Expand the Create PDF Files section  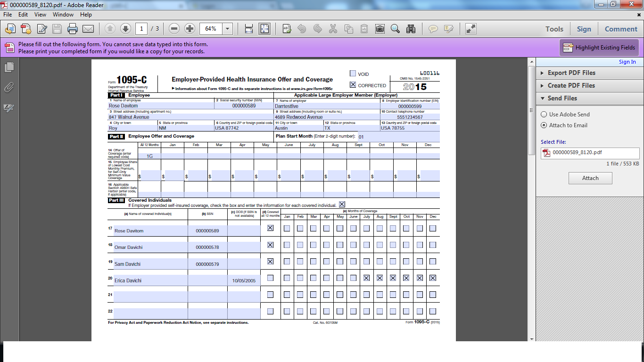[571, 86]
